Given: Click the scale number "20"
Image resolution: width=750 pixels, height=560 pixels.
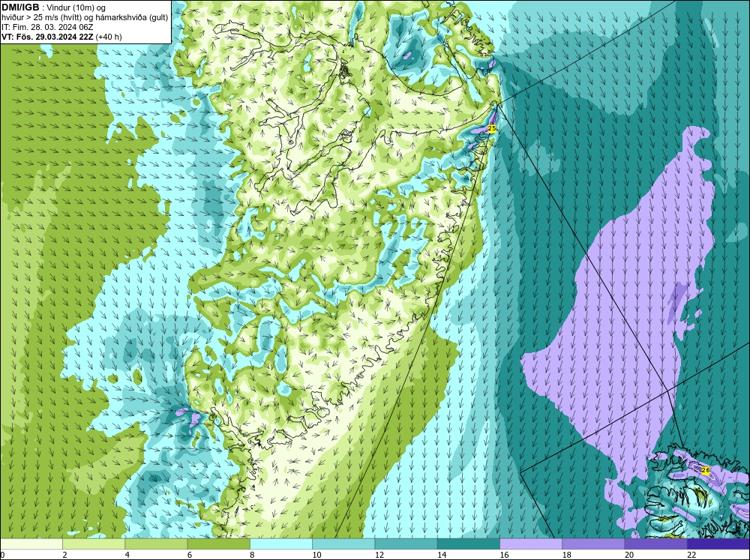Looking at the screenshot, I should (629, 554).
